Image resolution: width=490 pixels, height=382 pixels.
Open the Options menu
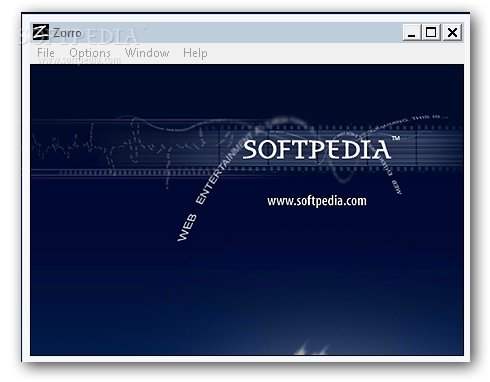90,53
